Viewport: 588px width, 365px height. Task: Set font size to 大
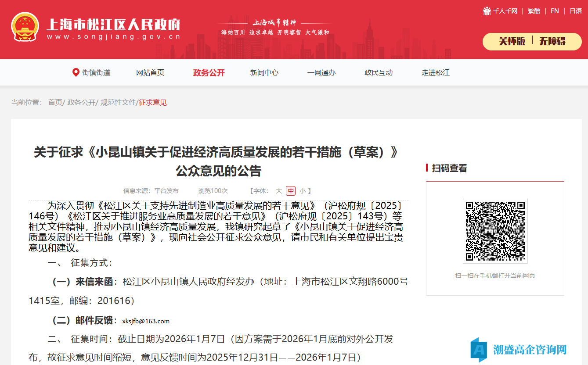tap(279, 191)
